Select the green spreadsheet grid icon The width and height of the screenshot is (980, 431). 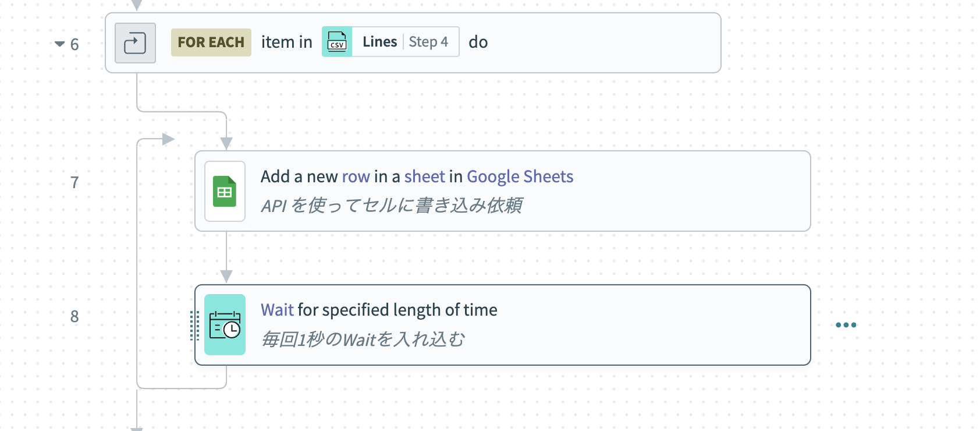(x=225, y=191)
